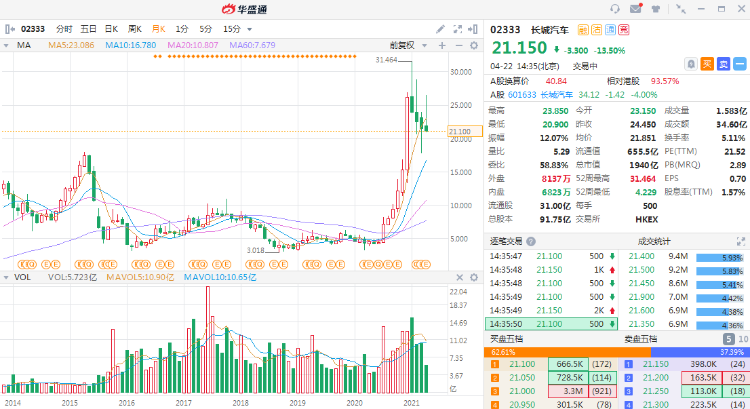The height and width of the screenshot is (409, 750).
Task: Expand the 成交统计 panel icon
Action: click(x=740, y=242)
